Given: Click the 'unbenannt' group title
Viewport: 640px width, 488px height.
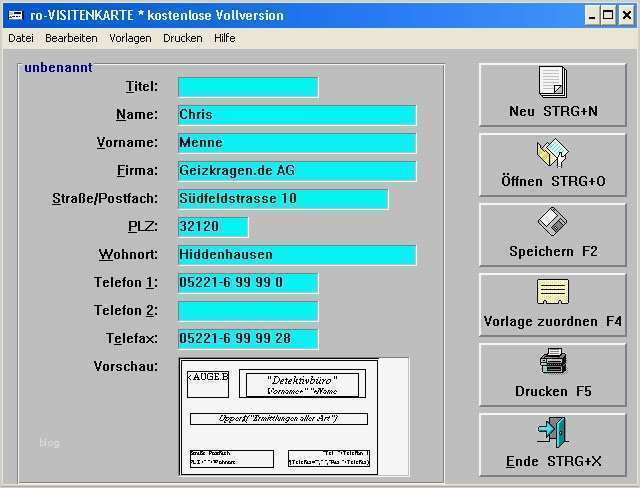Looking at the screenshot, I should pos(58,67).
